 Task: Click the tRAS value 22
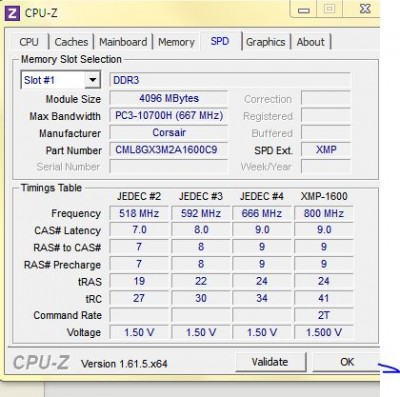(201, 281)
